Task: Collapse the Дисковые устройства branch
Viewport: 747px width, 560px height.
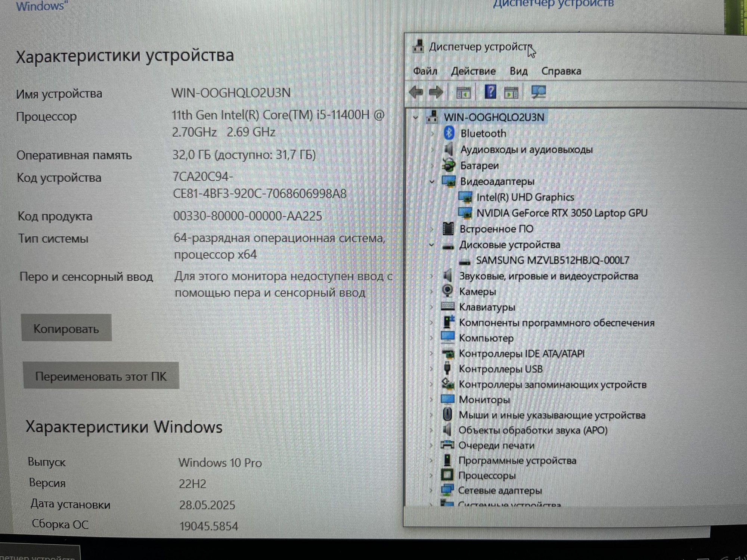Action: [x=431, y=245]
